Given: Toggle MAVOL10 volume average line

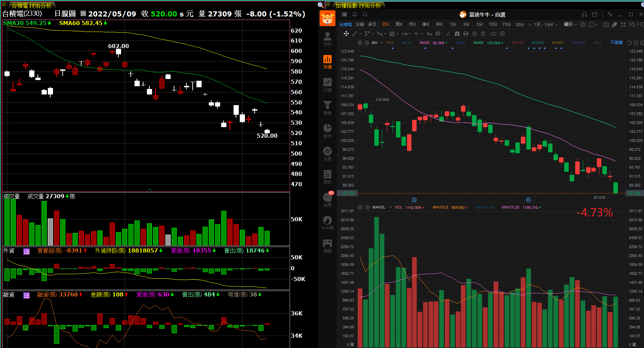Looking at the screenshot, I should 485,207.
